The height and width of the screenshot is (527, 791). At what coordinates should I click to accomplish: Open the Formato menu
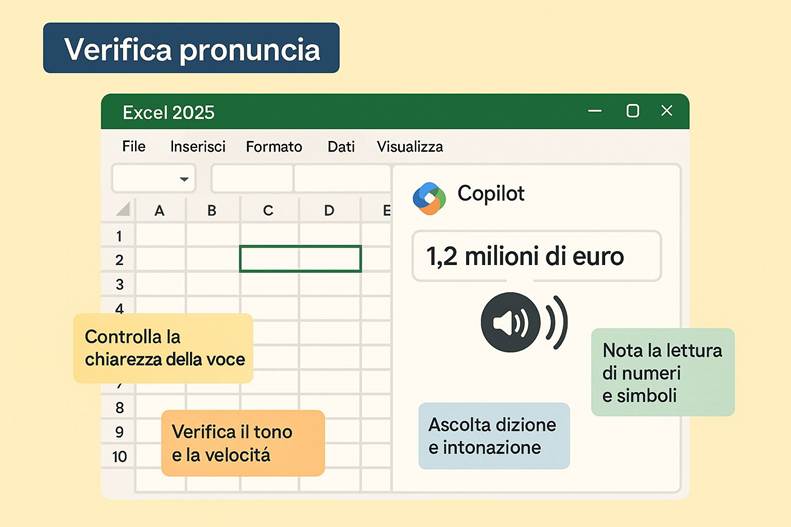click(274, 146)
